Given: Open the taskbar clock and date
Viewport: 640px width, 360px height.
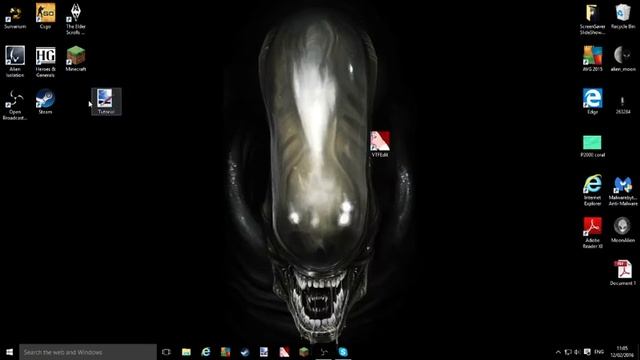Looking at the screenshot, I should [x=622, y=352].
